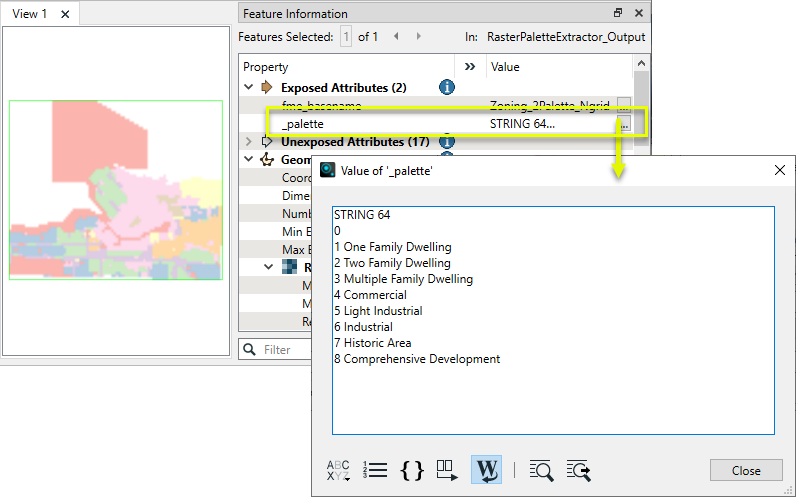Click the curly braces syntax icon
The height and width of the screenshot is (497, 796).
pyautogui.click(x=412, y=470)
